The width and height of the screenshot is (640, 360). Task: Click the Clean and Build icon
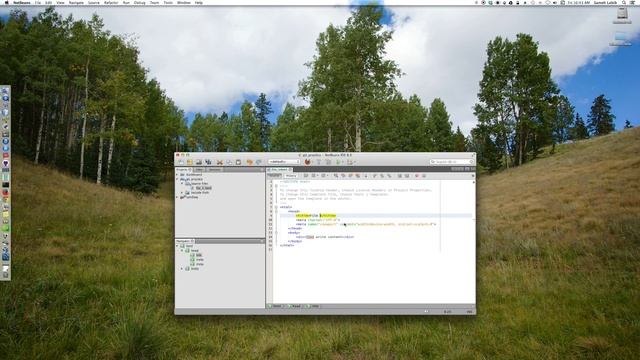coord(329,162)
